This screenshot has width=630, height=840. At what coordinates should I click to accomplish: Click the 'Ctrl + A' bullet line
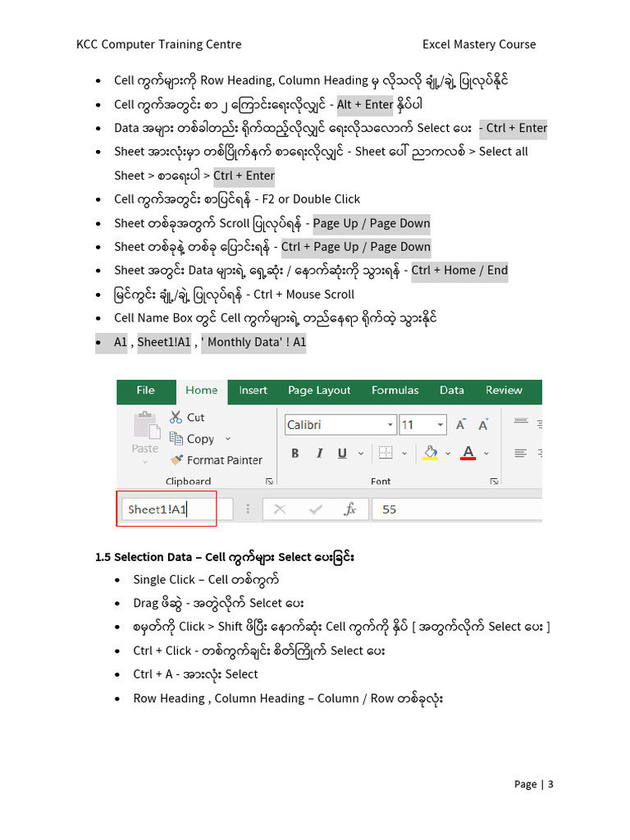[x=195, y=674]
